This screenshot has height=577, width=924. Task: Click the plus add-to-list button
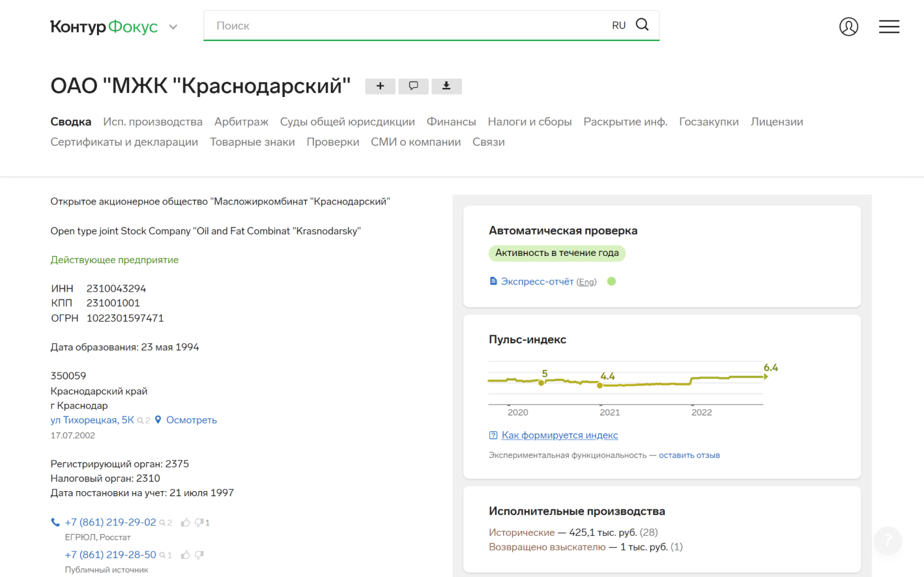pyautogui.click(x=380, y=86)
